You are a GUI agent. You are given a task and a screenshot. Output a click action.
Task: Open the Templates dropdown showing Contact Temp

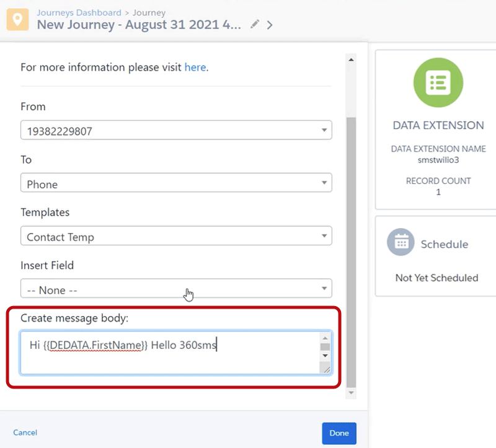[176, 237]
